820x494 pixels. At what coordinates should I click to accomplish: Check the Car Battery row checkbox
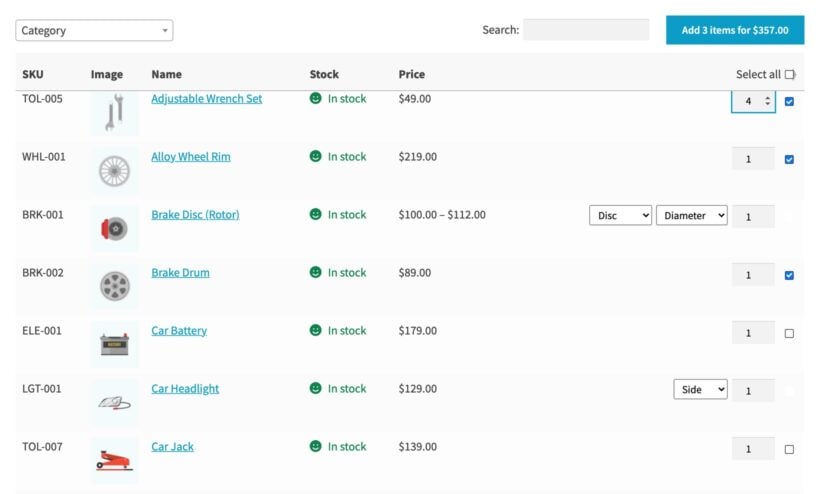click(x=789, y=334)
